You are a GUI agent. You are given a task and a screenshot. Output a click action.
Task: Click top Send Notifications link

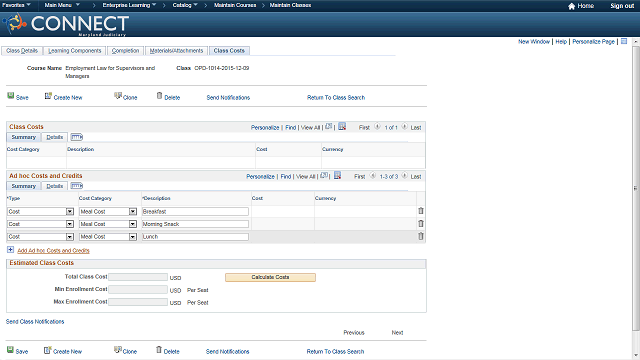click(x=228, y=98)
